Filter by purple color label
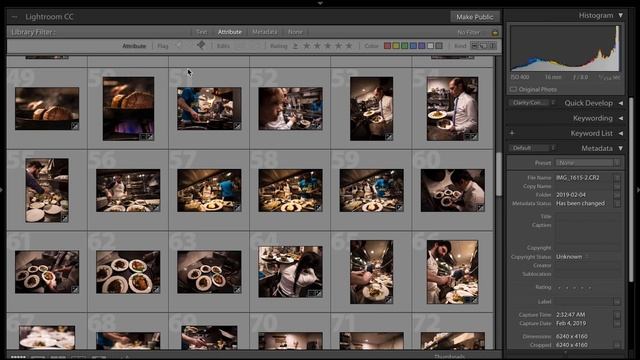The height and width of the screenshot is (360, 640). (x=422, y=46)
